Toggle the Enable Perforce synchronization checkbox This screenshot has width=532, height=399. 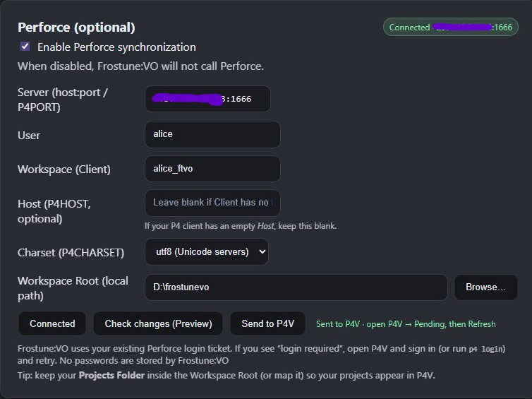coord(25,47)
